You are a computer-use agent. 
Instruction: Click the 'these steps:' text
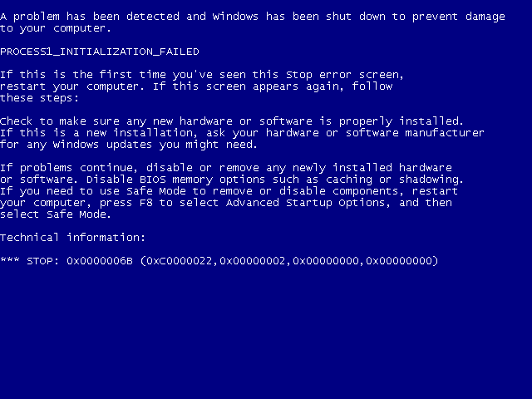[x=39, y=98]
